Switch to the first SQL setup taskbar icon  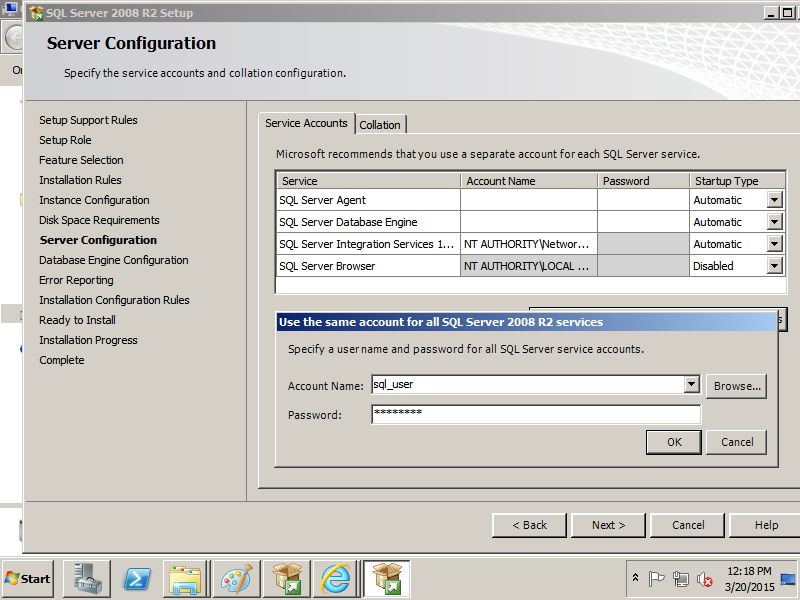tap(287, 579)
